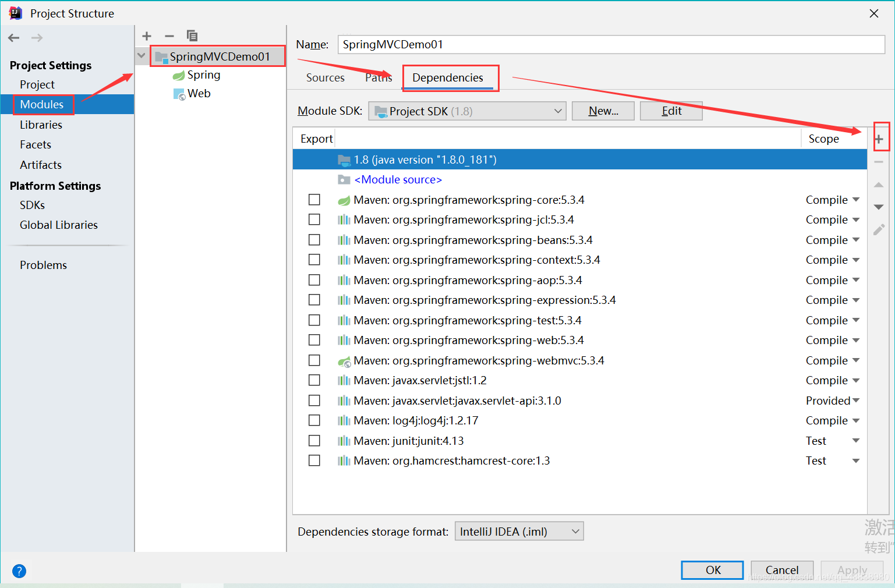Open SDKs under Platform Settings
The height and width of the screenshot is (588, 895).
pos(32,206)
